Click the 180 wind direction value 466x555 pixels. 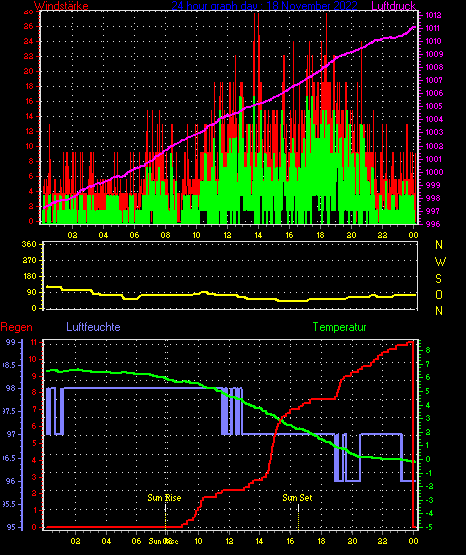pos(29,276)
